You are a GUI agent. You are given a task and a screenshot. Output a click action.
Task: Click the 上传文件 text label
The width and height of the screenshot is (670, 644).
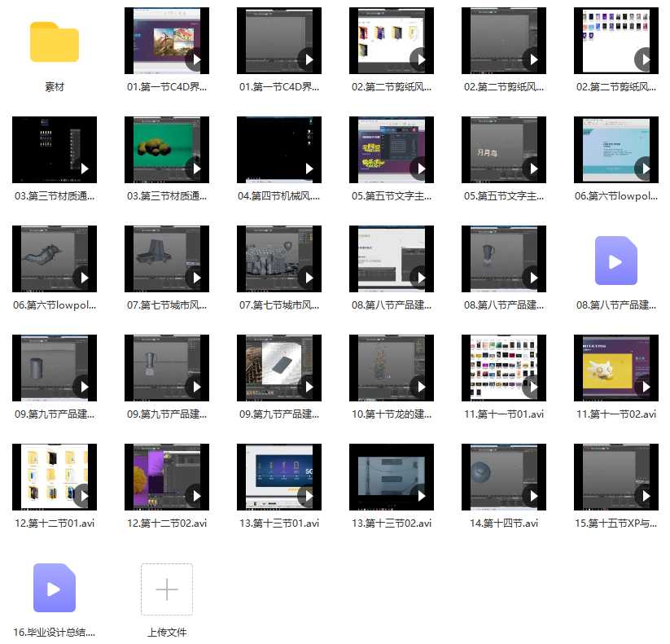[167, 633]
